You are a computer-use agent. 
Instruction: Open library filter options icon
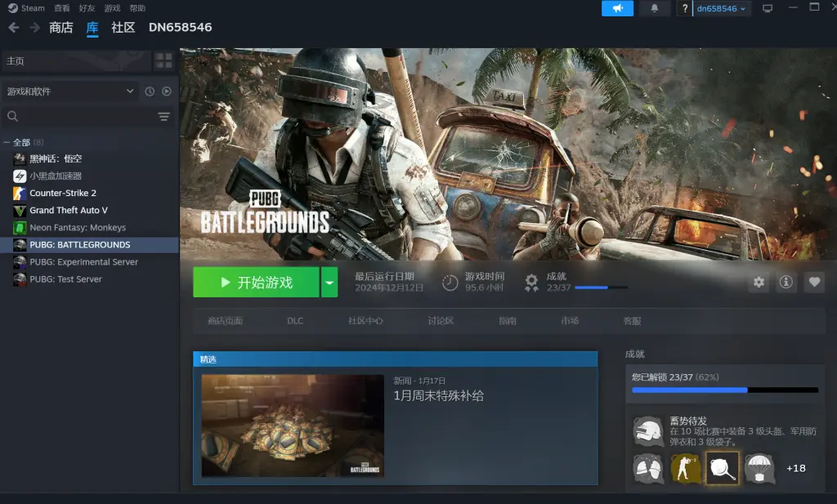(164, 117)
